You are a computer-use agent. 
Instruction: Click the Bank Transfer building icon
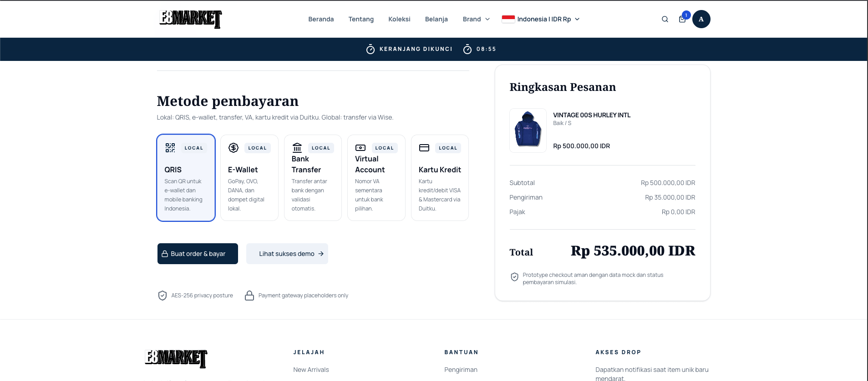[x=297, y=148]
